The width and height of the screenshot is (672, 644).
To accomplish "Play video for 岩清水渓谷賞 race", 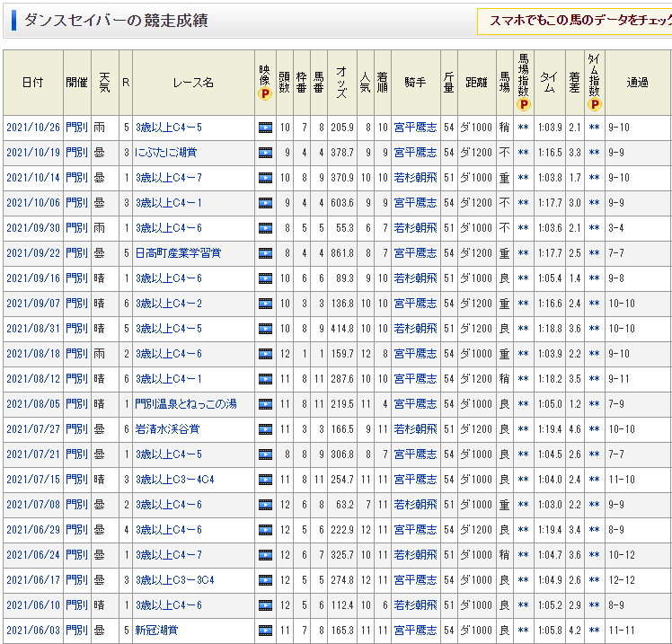I will 265,429.
